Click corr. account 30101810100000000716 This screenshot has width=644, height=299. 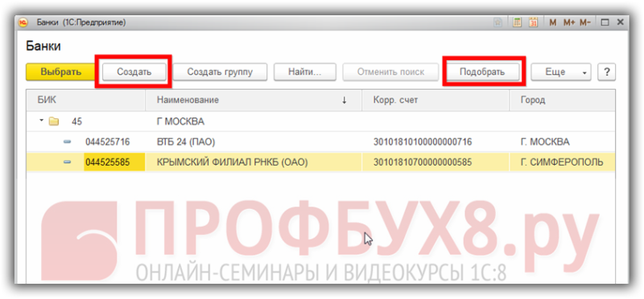coord(422,142)
